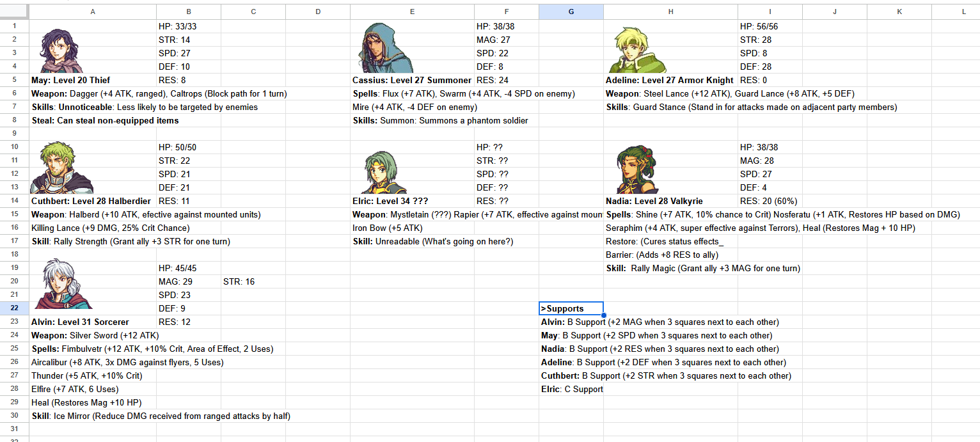Click column E header
The height and width of the screenshot is (442, 980).
tap(412, 12)
